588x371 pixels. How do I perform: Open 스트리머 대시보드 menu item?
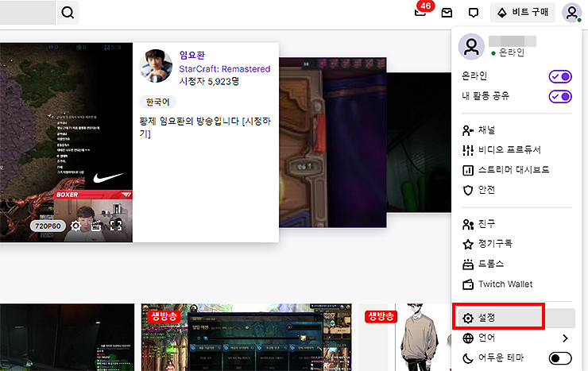click(x=516, y=170)
